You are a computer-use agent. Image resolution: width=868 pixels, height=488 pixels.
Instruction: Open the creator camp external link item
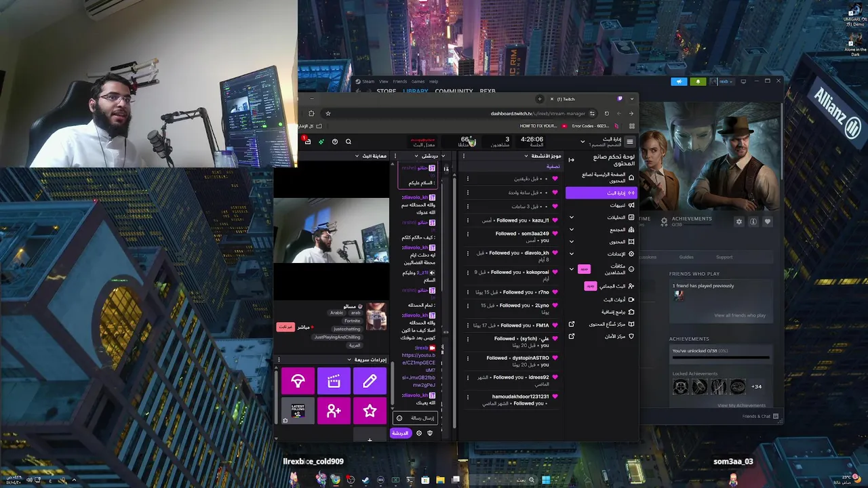click(602, 324)
